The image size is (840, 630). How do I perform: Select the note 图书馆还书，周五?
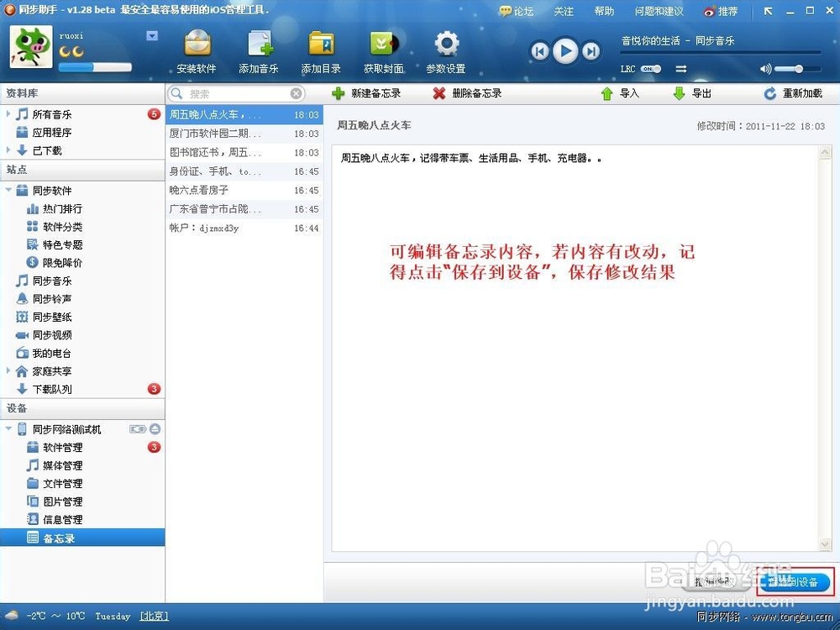(x=244, y=152)
